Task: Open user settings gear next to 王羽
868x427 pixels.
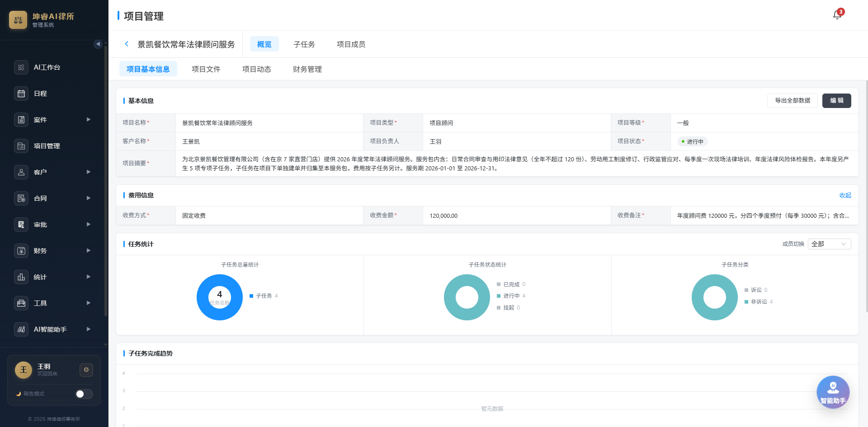Action: point(86,370)
